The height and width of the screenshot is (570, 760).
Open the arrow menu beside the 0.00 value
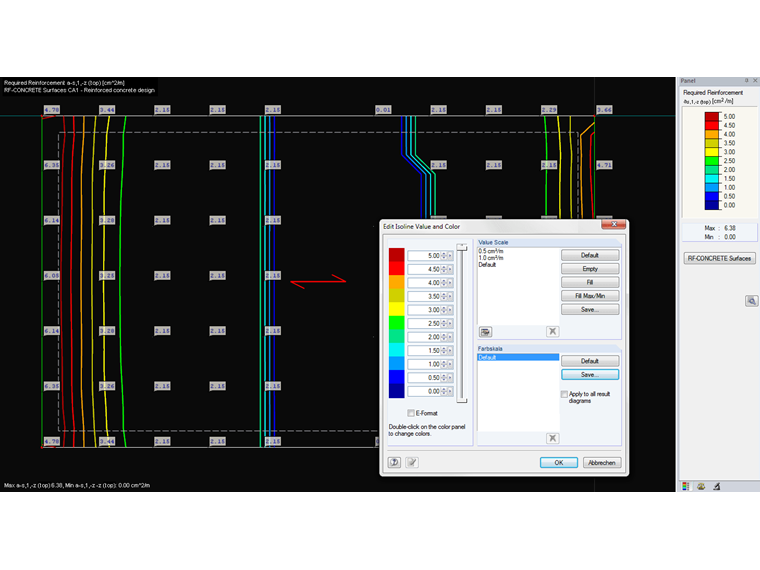click(450, 391)
